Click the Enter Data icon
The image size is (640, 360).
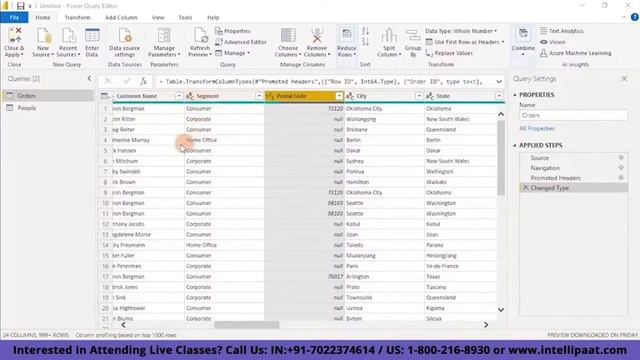[x=92, y=36]
